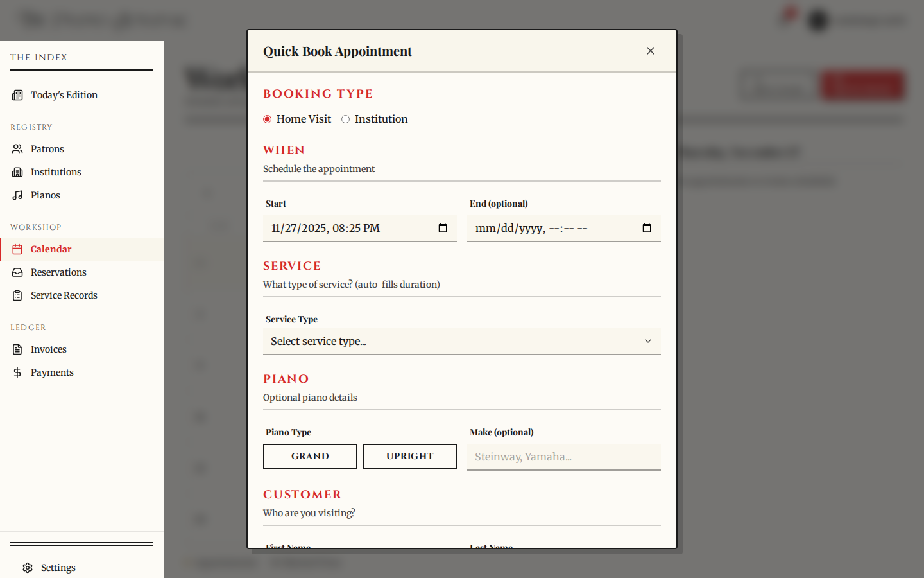924x578 pixels.
Task: Select the Institutions building icon
Action: click(17, 171)
